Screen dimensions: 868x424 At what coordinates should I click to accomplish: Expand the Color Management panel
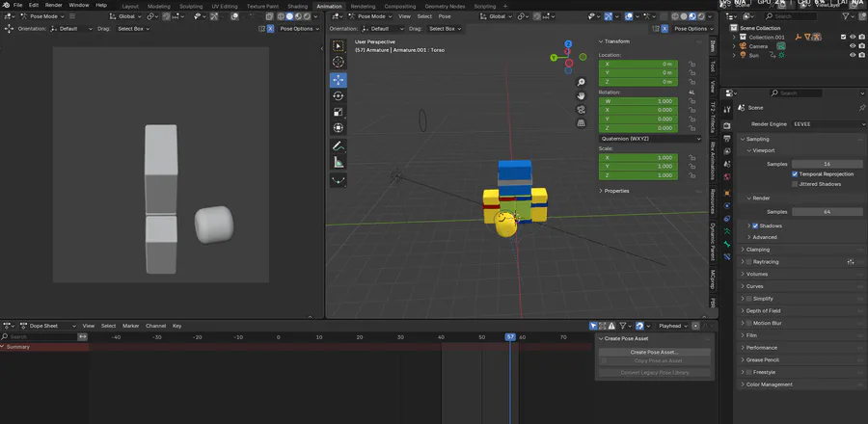click(x=767, y=384)
